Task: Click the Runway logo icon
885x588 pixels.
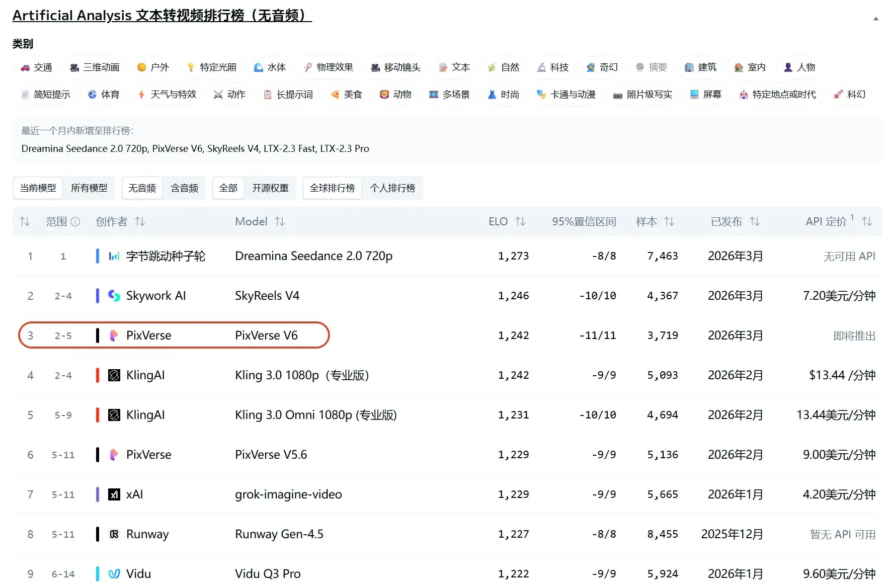Action: [114, 534]
